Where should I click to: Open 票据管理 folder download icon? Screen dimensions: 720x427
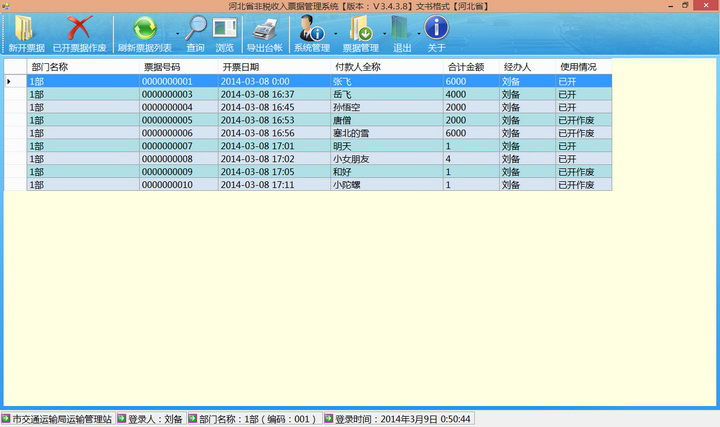click(360, 28)
